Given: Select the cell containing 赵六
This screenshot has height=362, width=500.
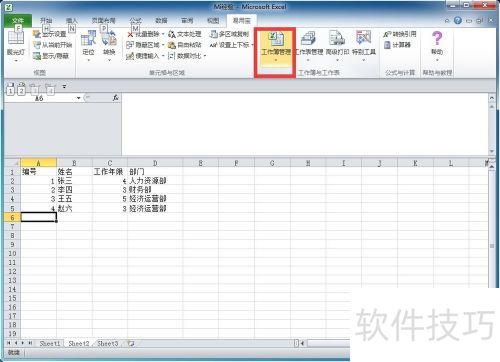Looking at the screenshot, I should pyautogui.click(x=74, y=208).
